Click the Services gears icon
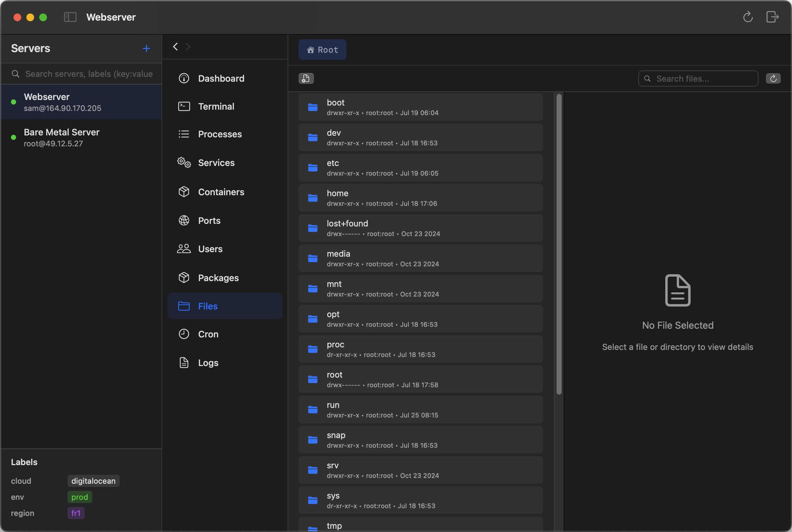The width and height of the screenshot is (792, 532). [x=184, y=162]
